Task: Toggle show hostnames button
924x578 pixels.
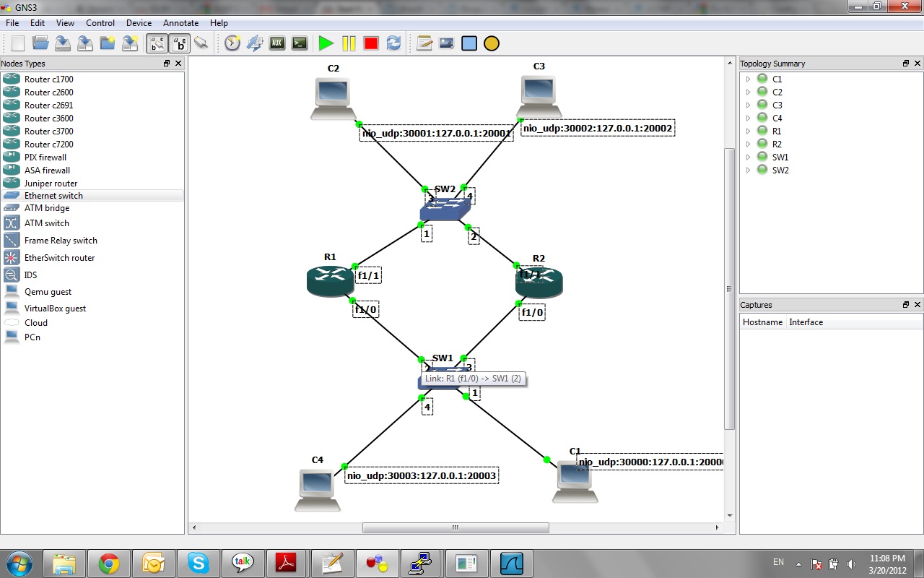Action: [180, 43]
